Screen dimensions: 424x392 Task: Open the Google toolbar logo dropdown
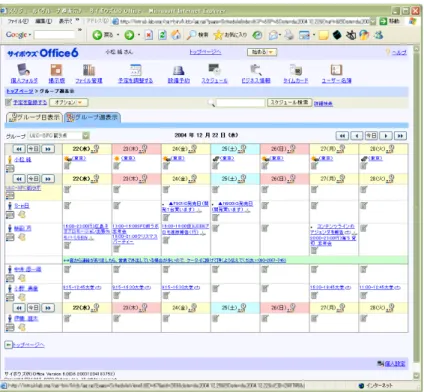pos(18,34)
